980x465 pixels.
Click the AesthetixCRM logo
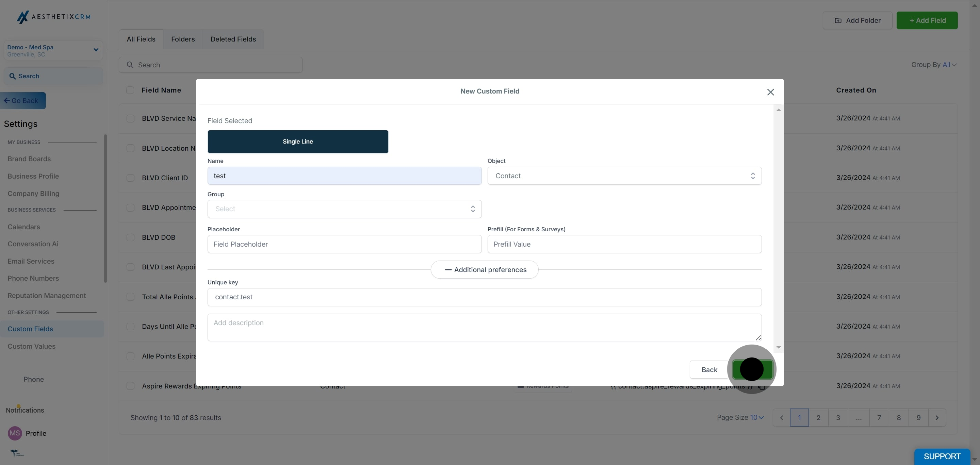tap(54, 17)
